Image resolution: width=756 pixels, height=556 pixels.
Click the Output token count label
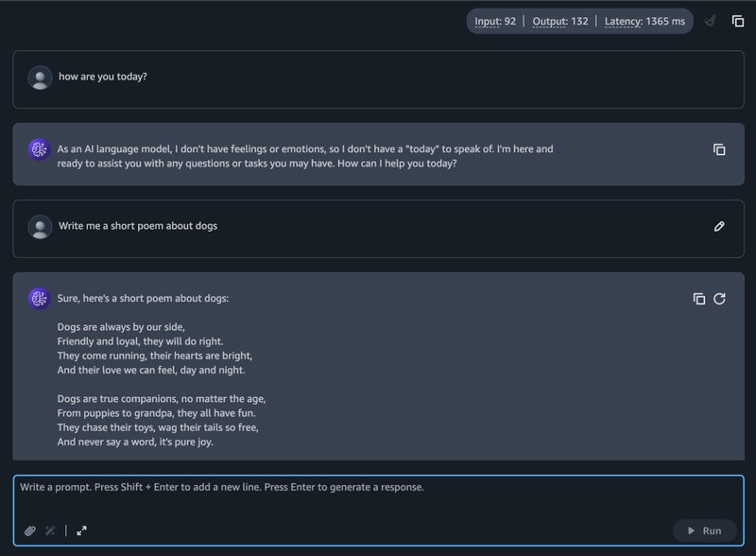(x=561, y=21)
